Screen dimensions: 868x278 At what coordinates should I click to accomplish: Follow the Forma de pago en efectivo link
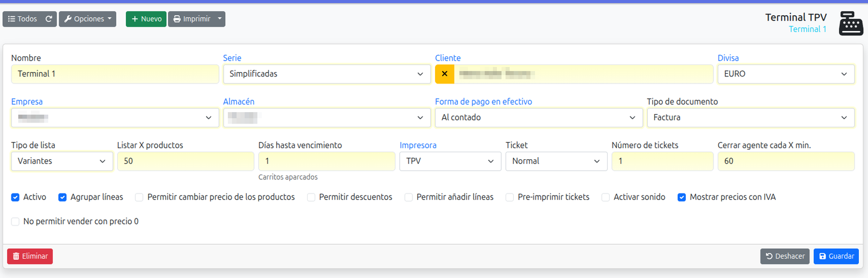point(483,102)
